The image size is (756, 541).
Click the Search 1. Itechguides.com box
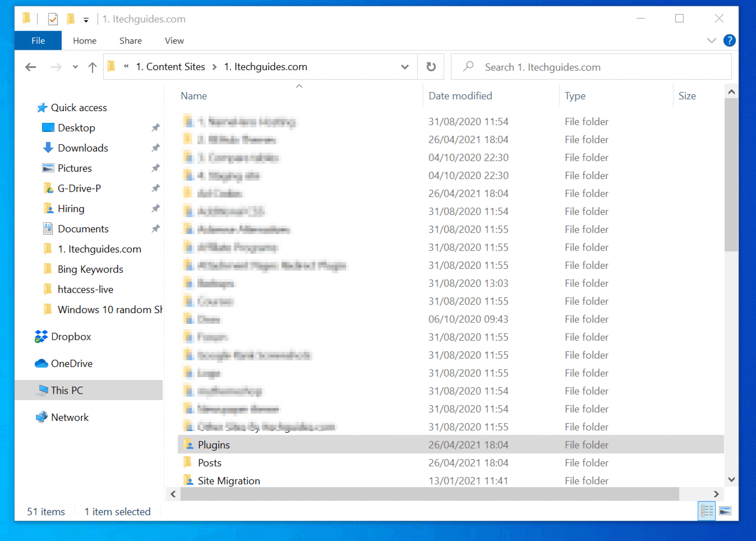click(x=591, y=67)
